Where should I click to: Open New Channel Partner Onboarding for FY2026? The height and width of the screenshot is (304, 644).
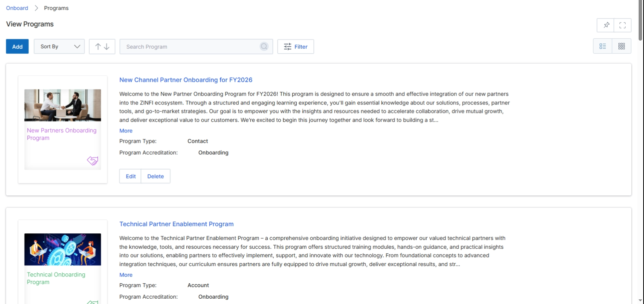point(186,80)
